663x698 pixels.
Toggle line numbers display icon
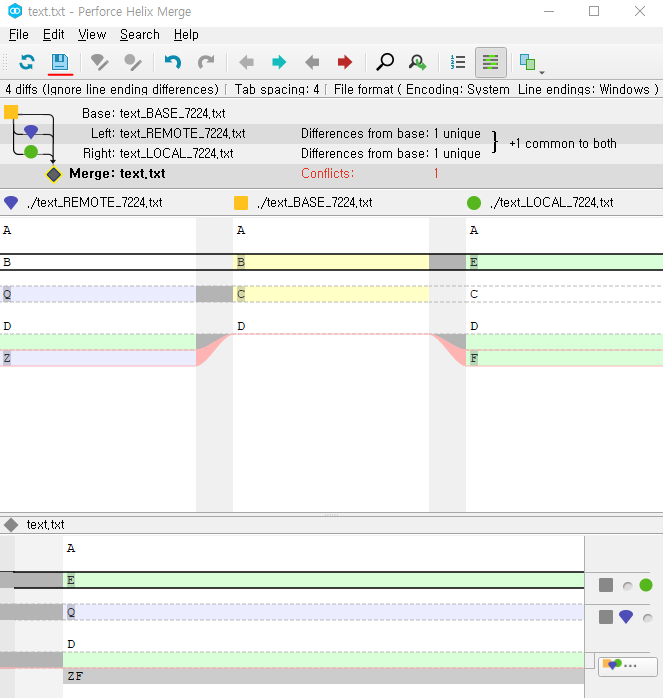coord(458,62)
